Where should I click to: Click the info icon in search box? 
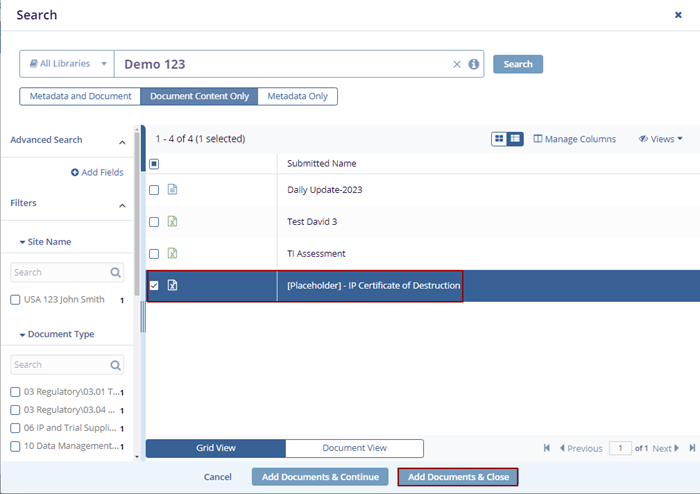(x=473, y=64)
